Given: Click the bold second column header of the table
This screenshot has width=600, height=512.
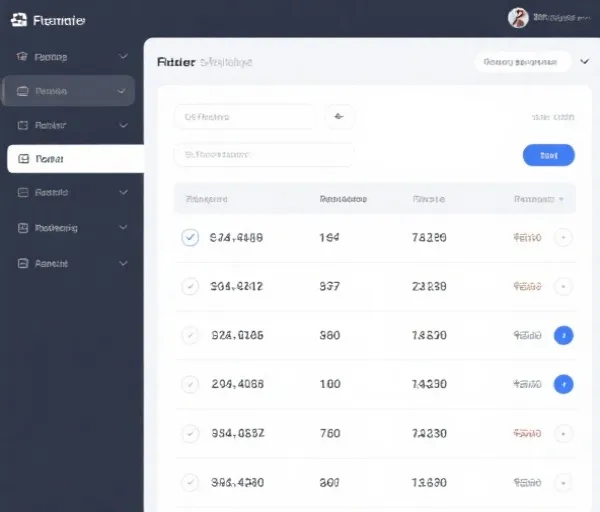Looking at the screenshot, I should coord(343,199).
